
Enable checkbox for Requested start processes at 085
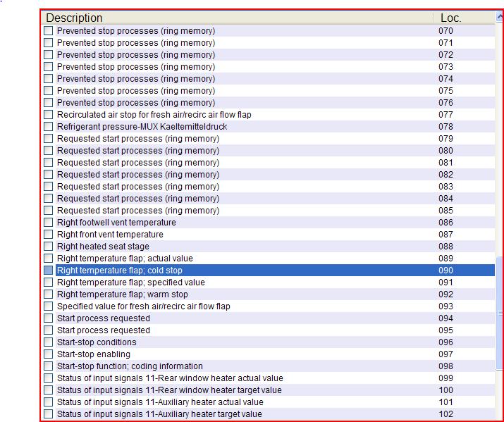(48, 211)
